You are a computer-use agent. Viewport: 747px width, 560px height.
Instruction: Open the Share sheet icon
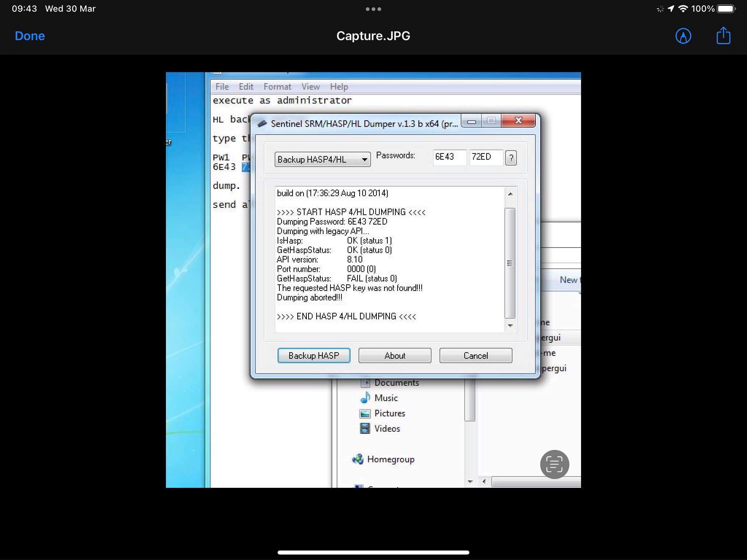coord(723,36)
